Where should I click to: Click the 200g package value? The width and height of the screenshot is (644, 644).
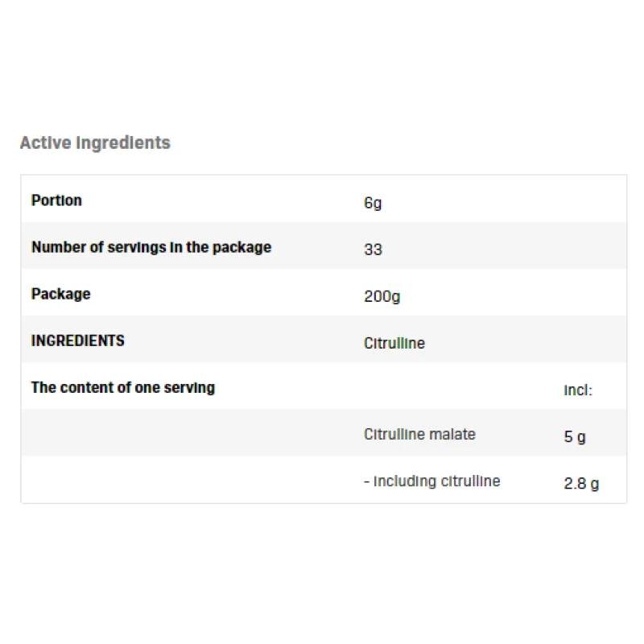[382, 296]
